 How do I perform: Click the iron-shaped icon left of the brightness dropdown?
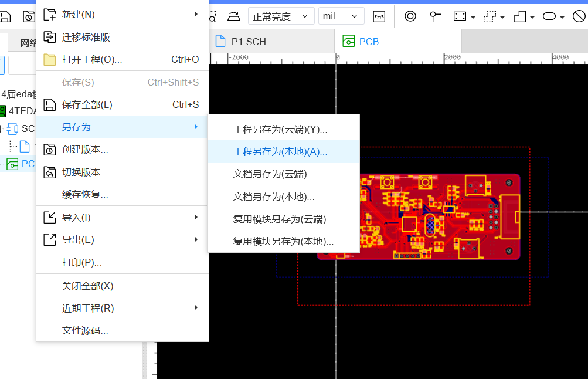click(233, 16)
